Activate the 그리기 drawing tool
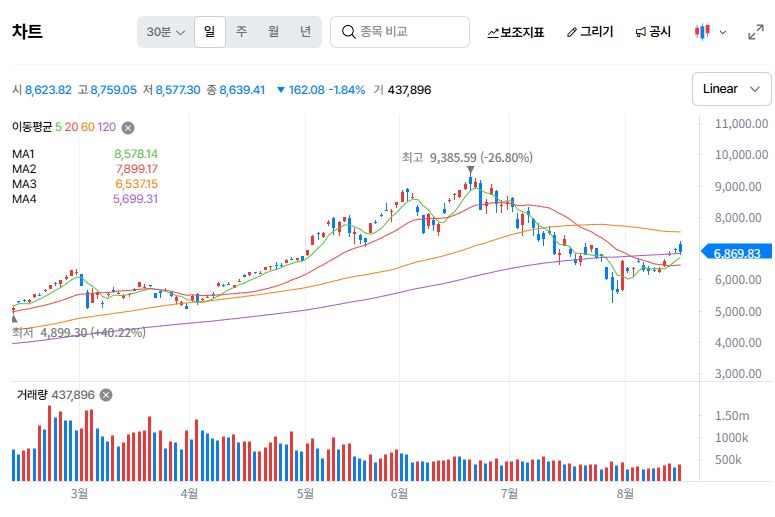Screen dimensions: 775x517 tap(590, 32)
